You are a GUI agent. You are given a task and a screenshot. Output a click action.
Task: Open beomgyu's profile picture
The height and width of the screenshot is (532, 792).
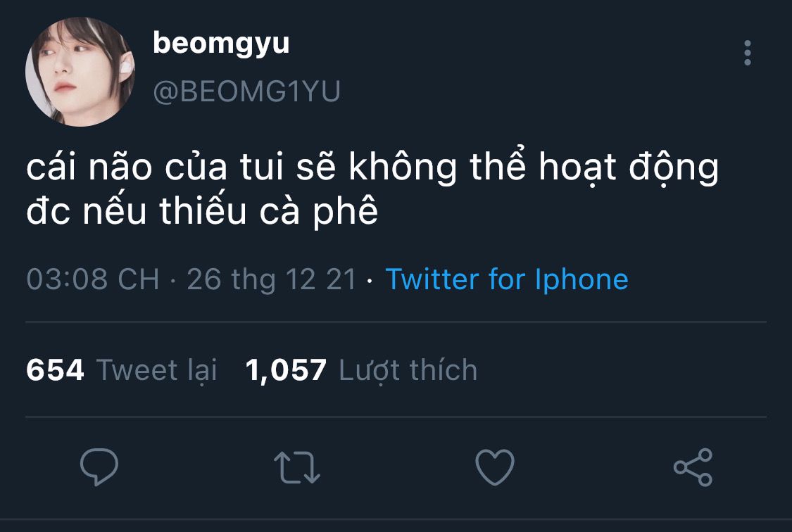pyautogui.click(x=80, y=72)
